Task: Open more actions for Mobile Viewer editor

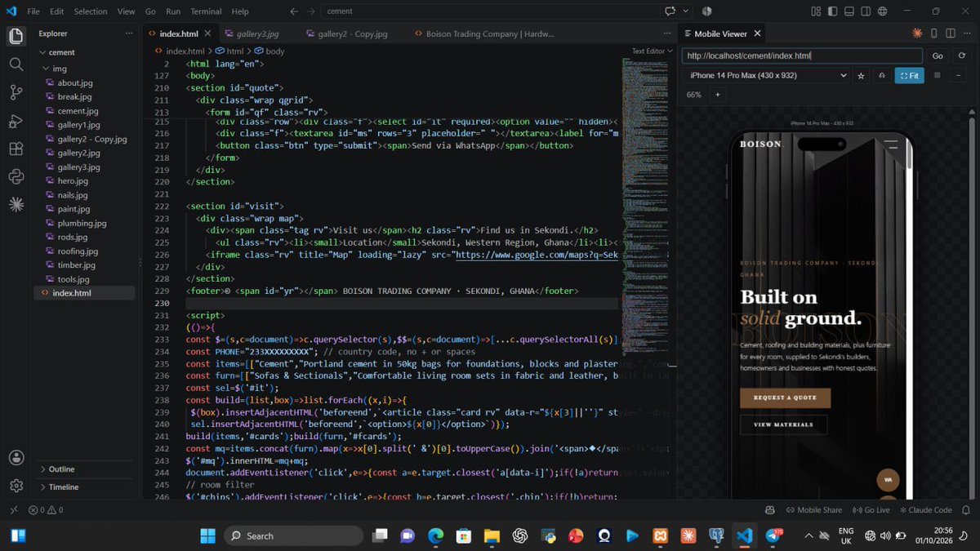Action: coord(967,33)
